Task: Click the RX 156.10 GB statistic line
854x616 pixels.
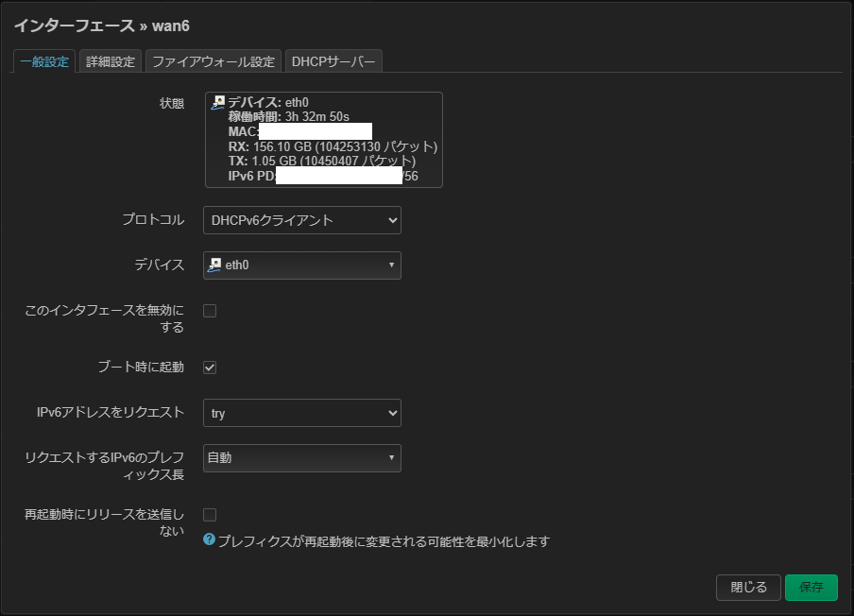Action: pyautogui.click(x=333, y=146)
